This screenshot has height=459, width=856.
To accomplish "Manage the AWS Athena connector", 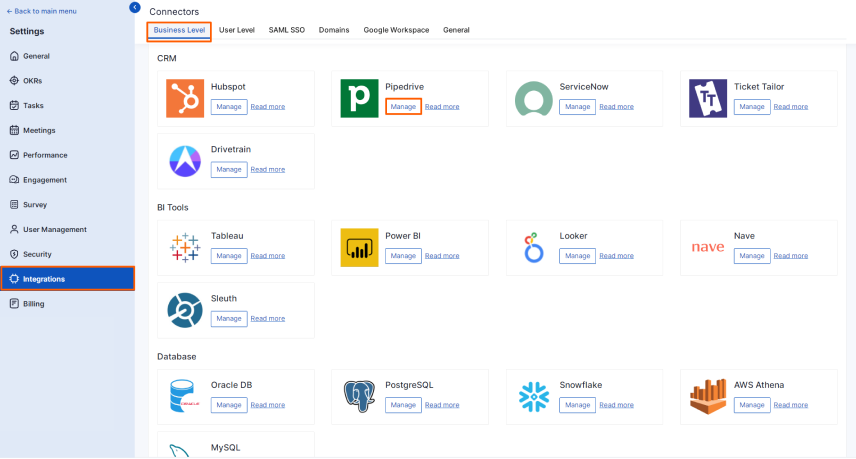I will [x=752, y=405].
